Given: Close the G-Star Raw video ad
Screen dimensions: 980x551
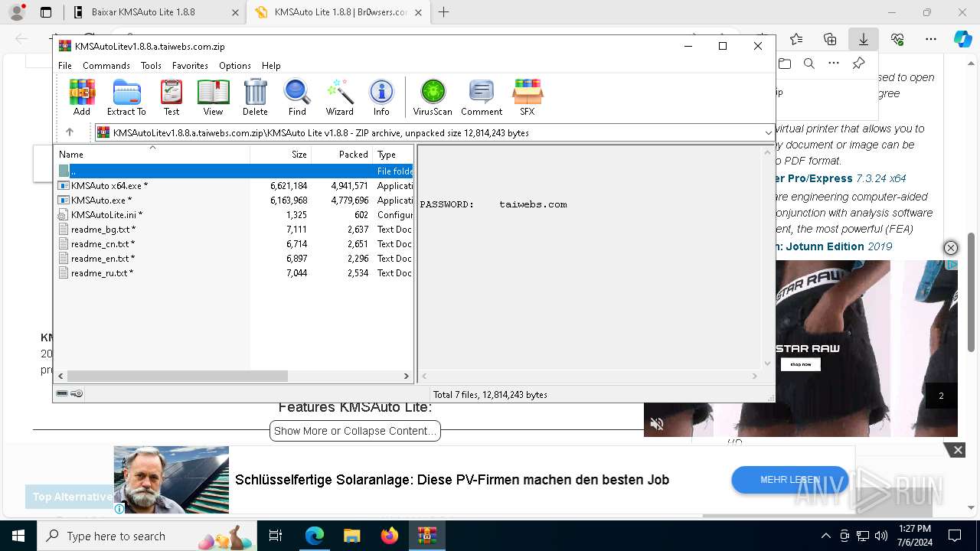Looking at the screenshot, I should click(x=950, y=248).
